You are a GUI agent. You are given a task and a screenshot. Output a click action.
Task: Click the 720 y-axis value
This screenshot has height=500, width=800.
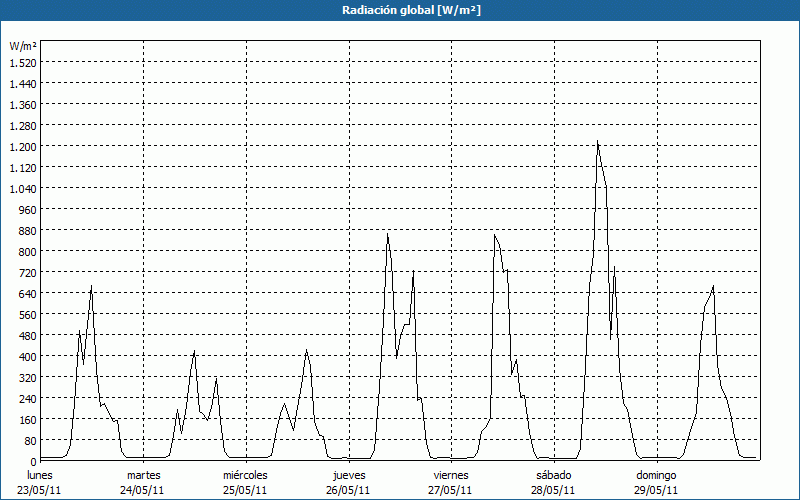click(28, 272)
